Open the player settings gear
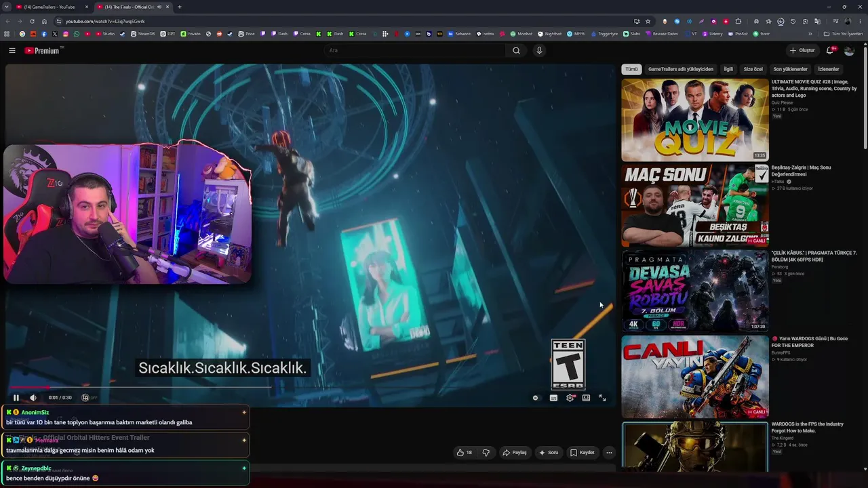Viewport: 868px width, 488px height. 570,398
